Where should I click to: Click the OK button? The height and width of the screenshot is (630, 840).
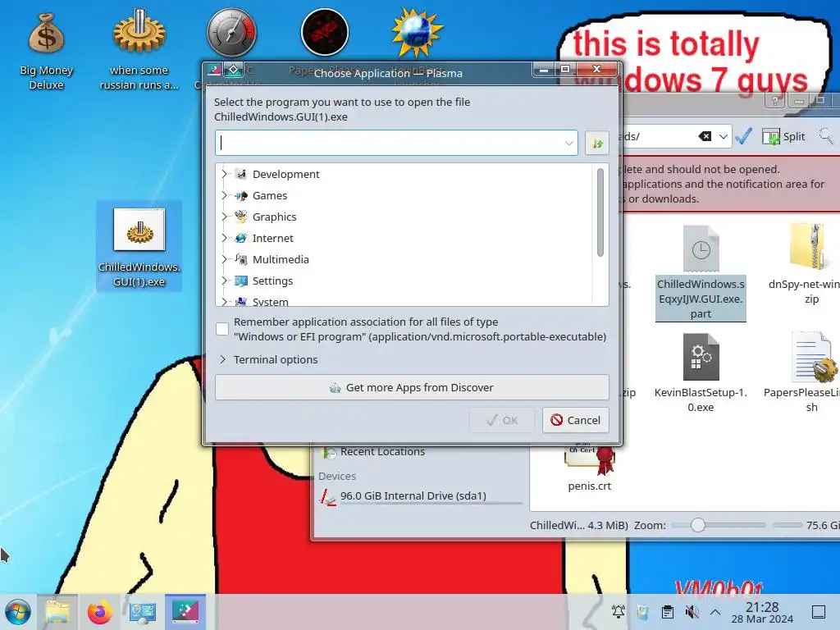point(502,420)
